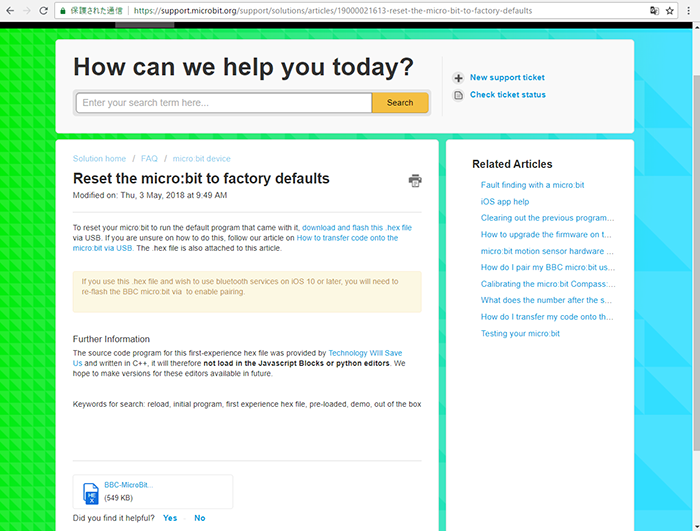Click the search term input field
This screenshot has height=531, width=700.
223,103
